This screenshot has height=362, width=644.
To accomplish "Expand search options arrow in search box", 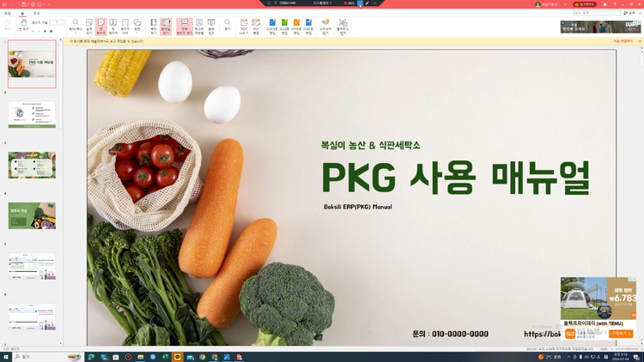I will [579, 13].
